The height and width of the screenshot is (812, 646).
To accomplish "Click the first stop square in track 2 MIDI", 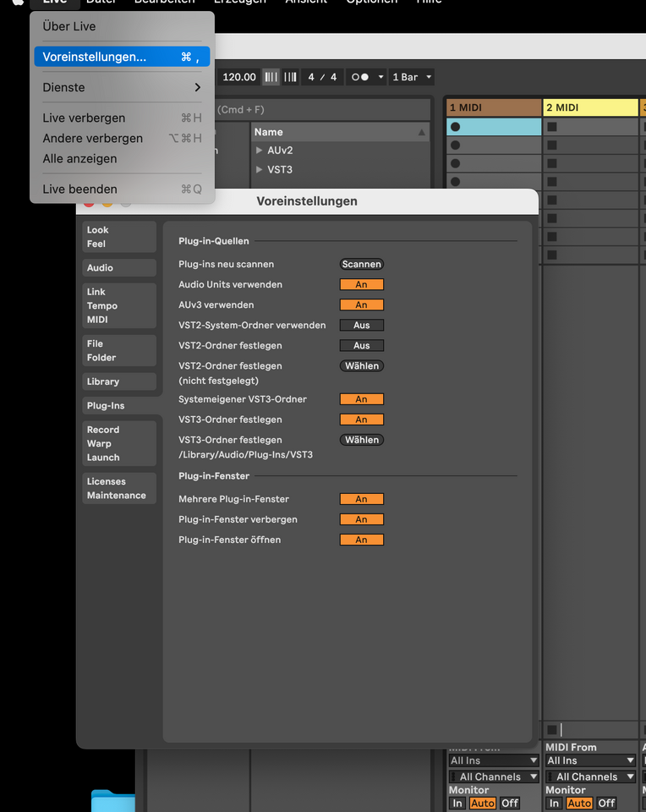I will tap(552, 127).
